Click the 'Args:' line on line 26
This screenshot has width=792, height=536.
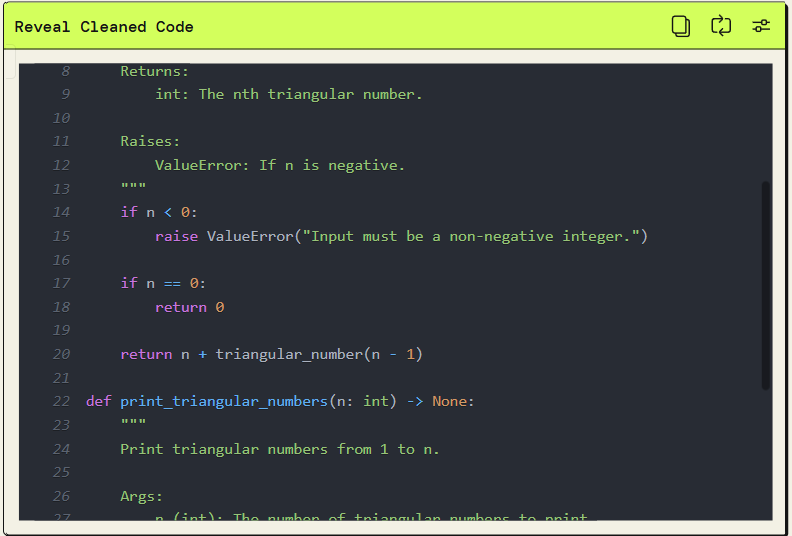(141, 497)
